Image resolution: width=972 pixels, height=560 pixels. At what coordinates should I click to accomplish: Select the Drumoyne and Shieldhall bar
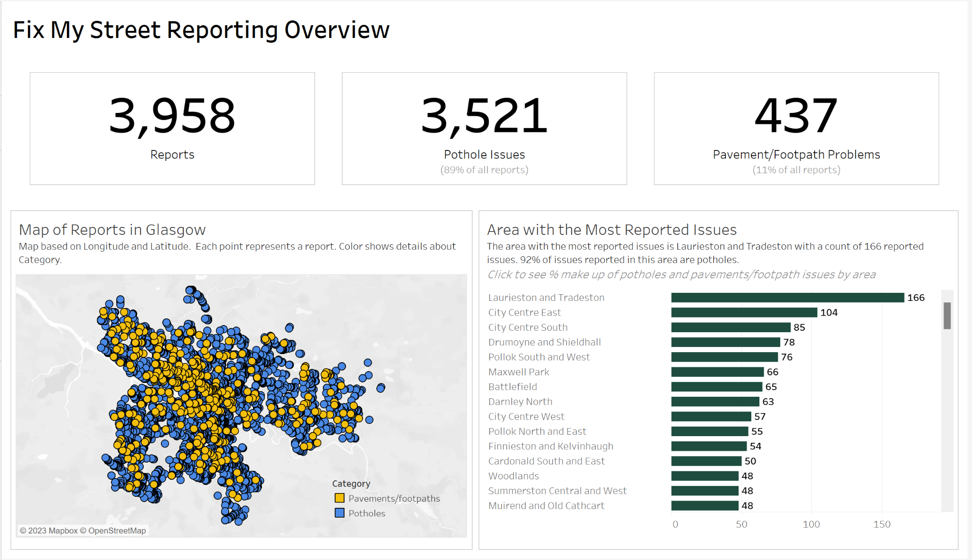[x=725, y=342]
